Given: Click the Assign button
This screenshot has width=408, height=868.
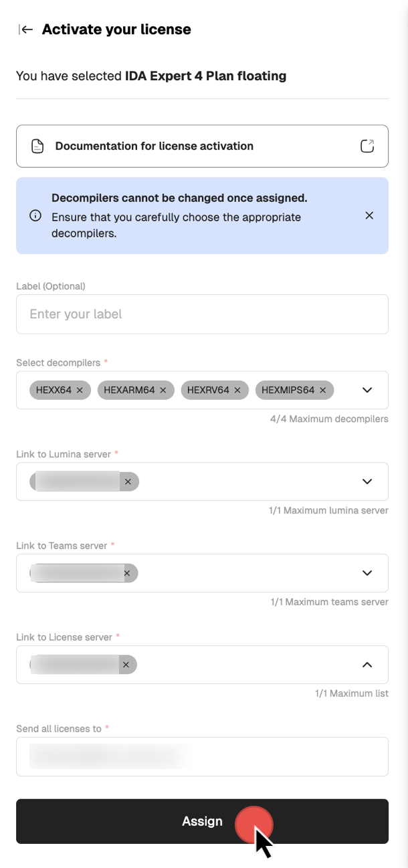Looking at the screenshot, I should 202,821.
